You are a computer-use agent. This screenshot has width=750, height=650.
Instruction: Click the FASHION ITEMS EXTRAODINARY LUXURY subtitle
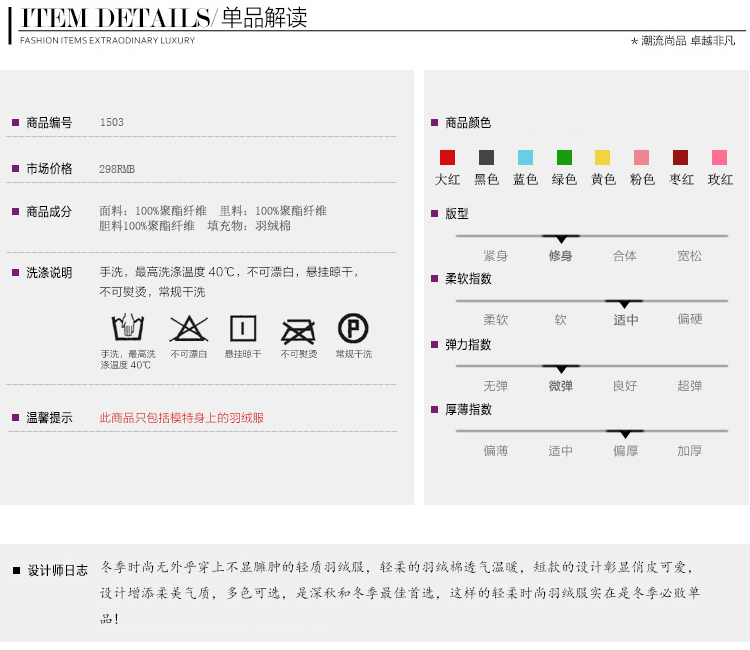click(x=108, y=41)
